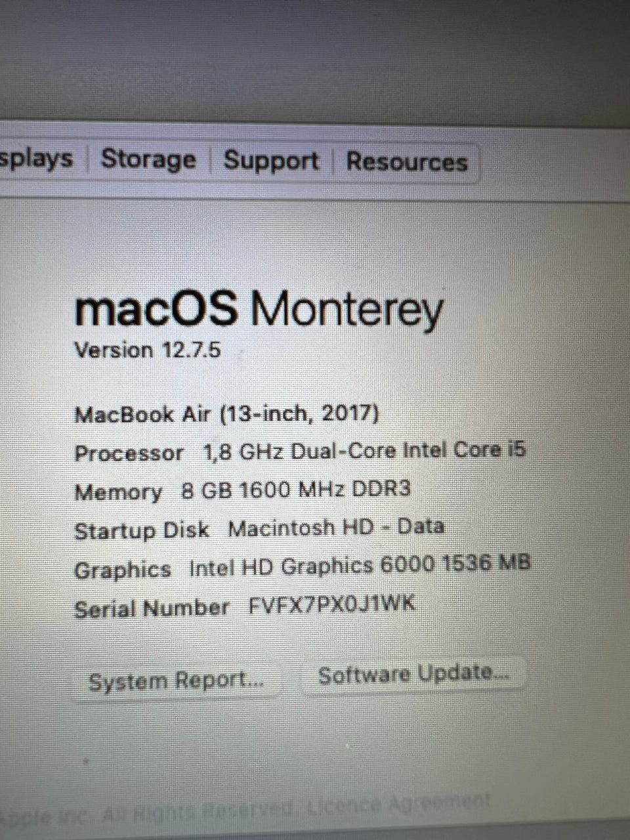
Task: Click the Serial Number label
Action: pyautogui.click(x=152, y=609)
